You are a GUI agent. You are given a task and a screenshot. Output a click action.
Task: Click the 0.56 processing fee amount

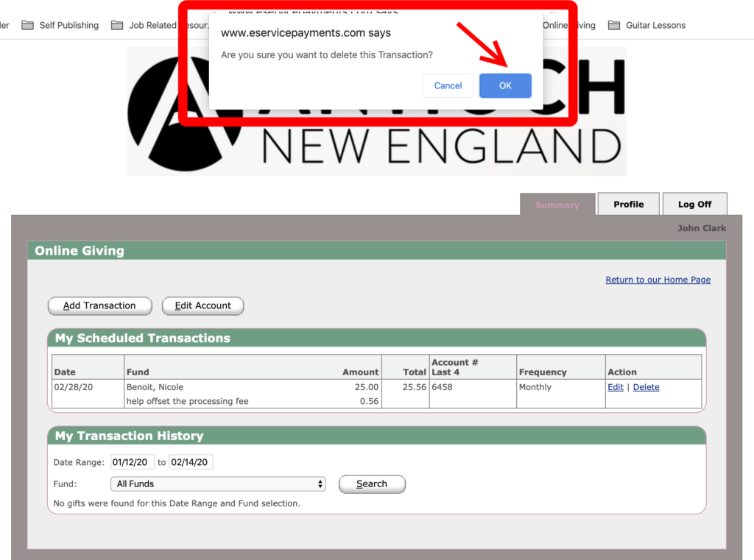coord(369,401)
